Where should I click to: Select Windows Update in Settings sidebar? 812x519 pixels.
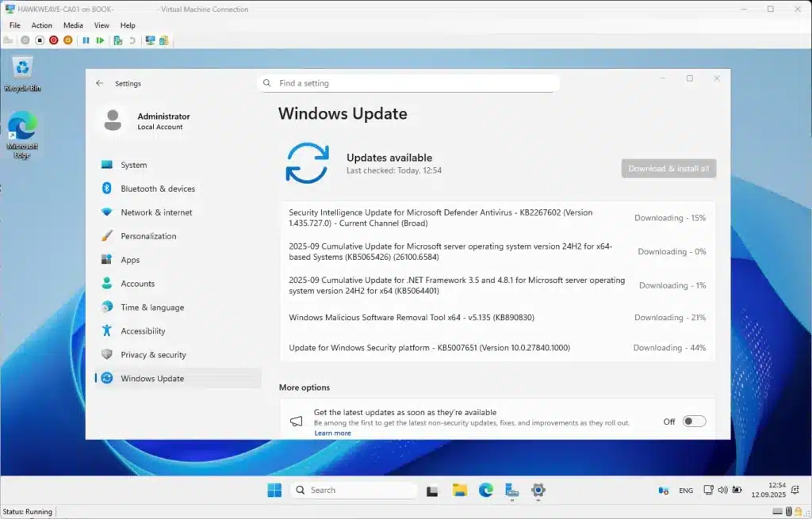click(x=152, y=379)
